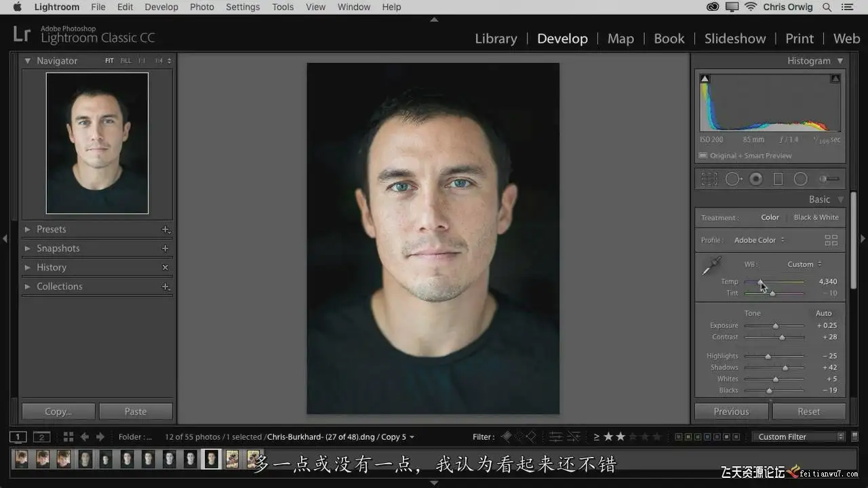
Task: Open the Custom Filter dropdown
Action: (798, 437)
